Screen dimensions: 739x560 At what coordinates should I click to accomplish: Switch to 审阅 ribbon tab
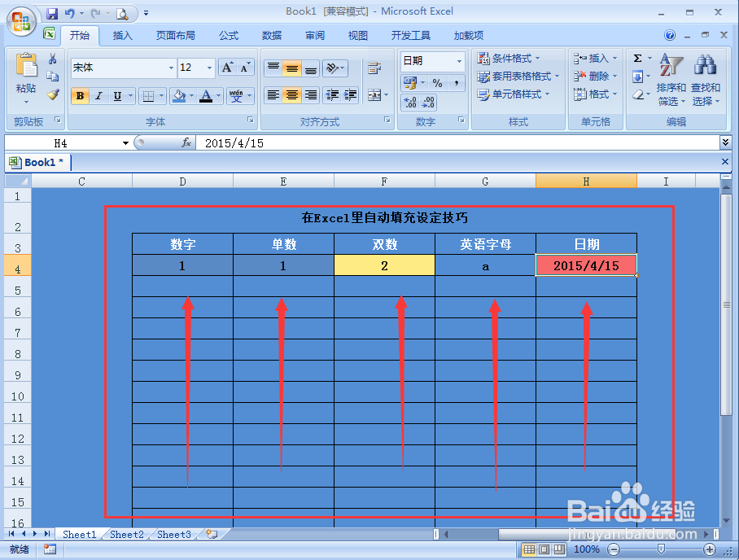click(x=315, y=35)
